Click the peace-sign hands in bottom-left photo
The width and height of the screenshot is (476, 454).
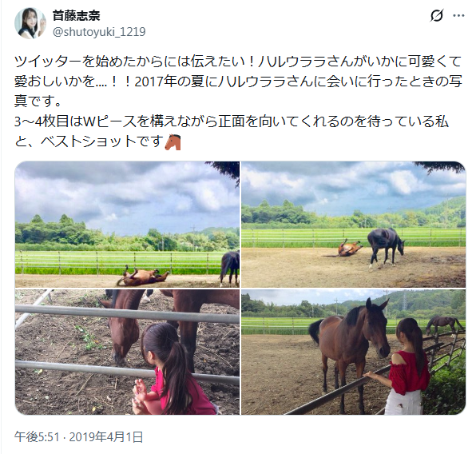[141, 393]
